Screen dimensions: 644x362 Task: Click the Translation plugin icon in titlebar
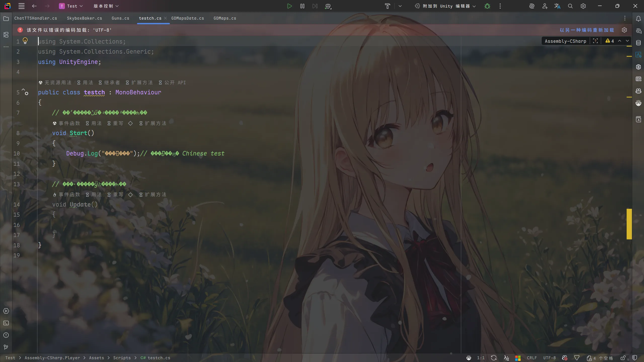point(557,6)
